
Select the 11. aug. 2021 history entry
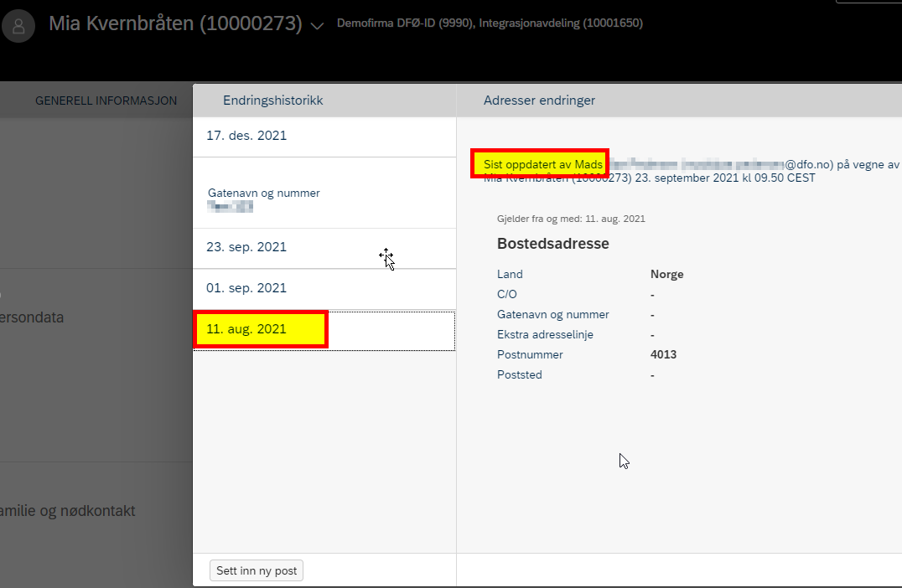click(324, 330)
